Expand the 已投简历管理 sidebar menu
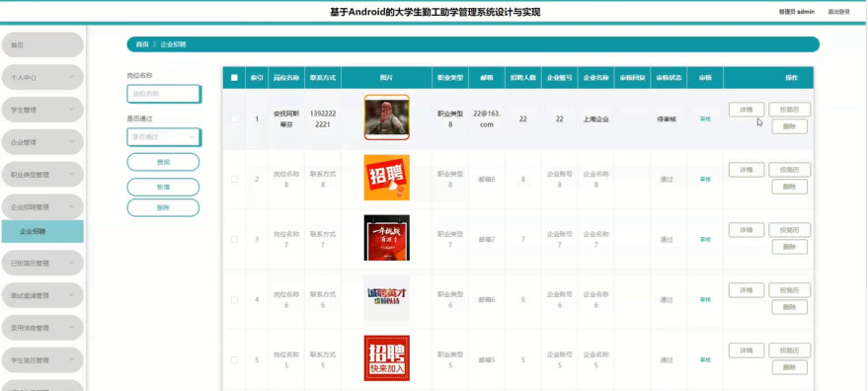This screenshot has width=868, height=391. [x=42, y=263]
